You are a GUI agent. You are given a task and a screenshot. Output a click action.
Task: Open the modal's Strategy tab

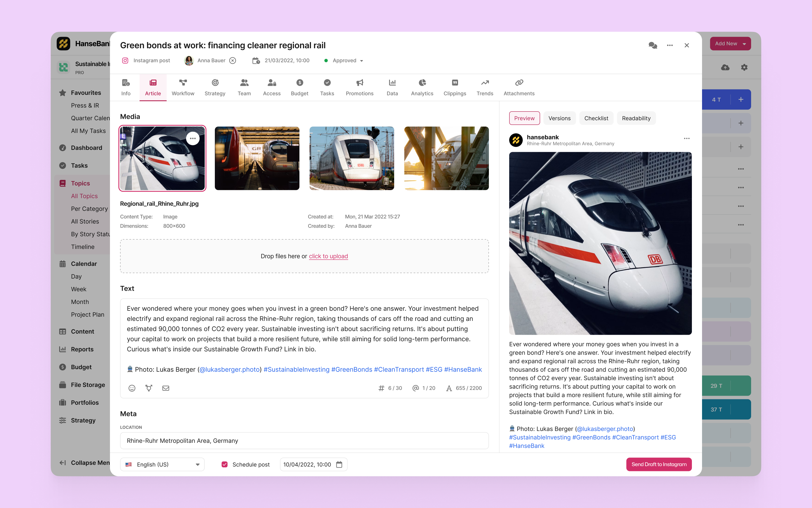215,88
